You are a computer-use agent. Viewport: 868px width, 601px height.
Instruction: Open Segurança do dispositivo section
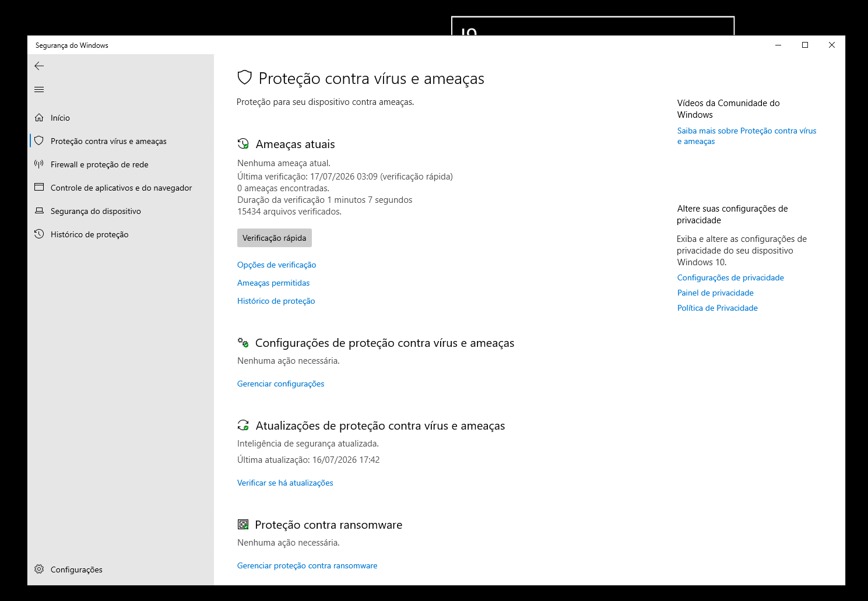pos(121,211)
